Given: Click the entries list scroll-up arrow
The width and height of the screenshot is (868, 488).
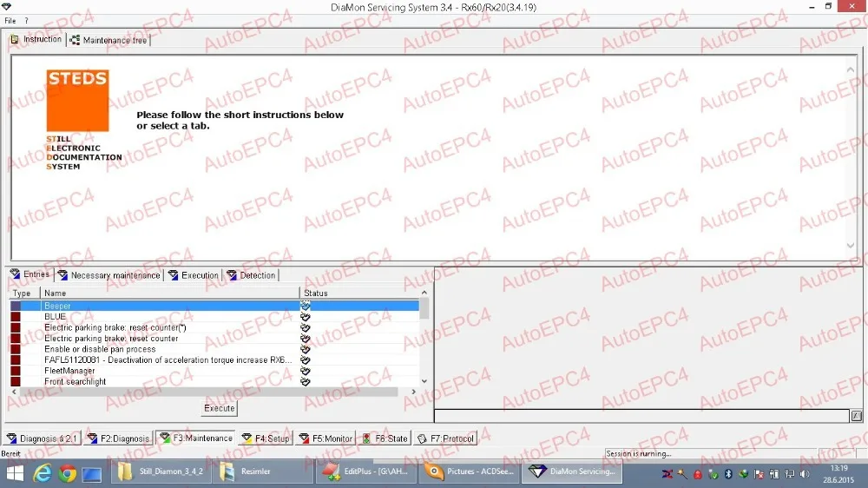Looking at the screenshot, I should [x=424, y=293].
